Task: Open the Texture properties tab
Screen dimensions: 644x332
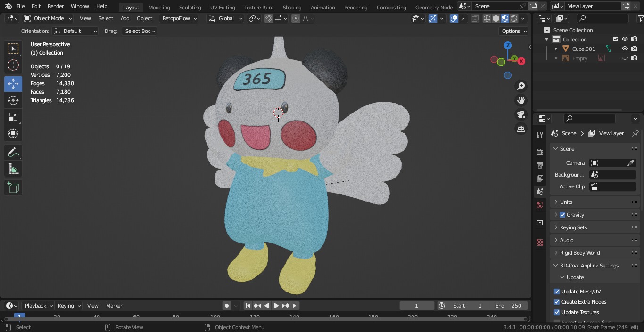Action: coord(540,243)
